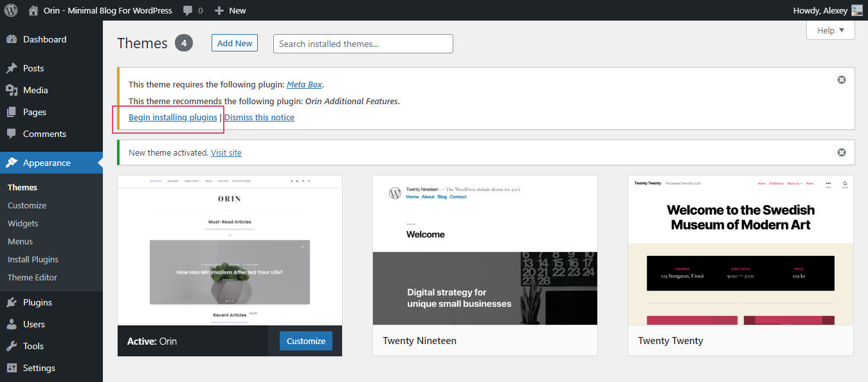Screen dimensions: 868x382
Task: Dismiss the plugin requirement notice with its X
Action: pos(841,79)
